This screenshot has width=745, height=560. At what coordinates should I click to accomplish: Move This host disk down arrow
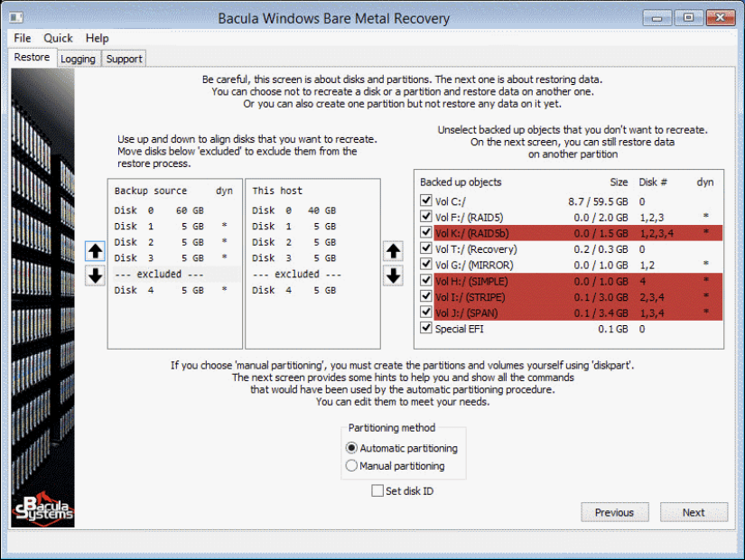[393, 275]
